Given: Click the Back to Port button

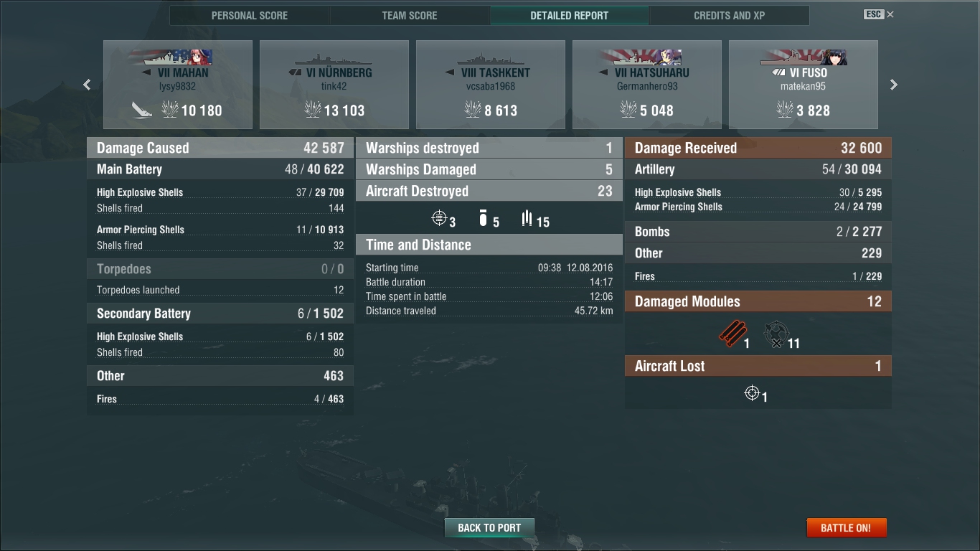Looking at the screenshot, I should point(489,527).
